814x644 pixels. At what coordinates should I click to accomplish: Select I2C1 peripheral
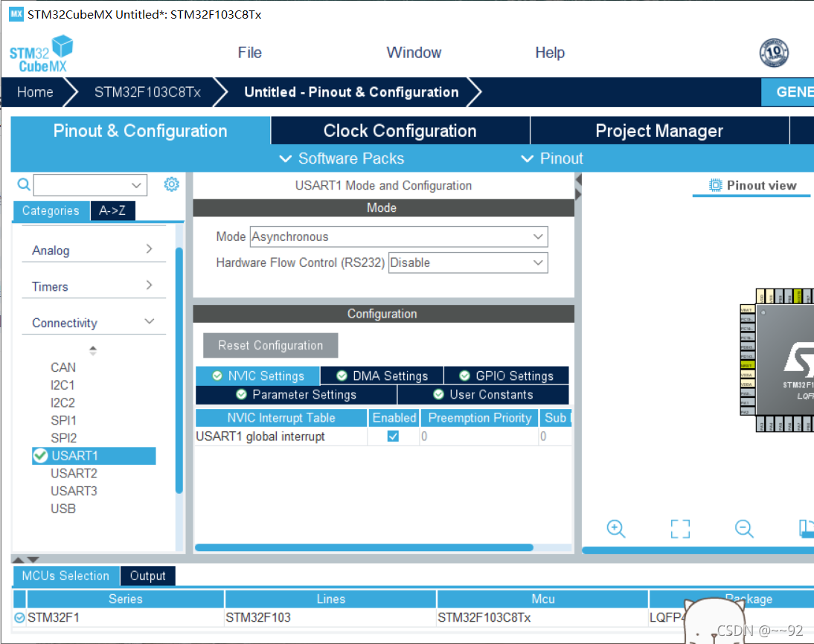[x=63, y=385]
